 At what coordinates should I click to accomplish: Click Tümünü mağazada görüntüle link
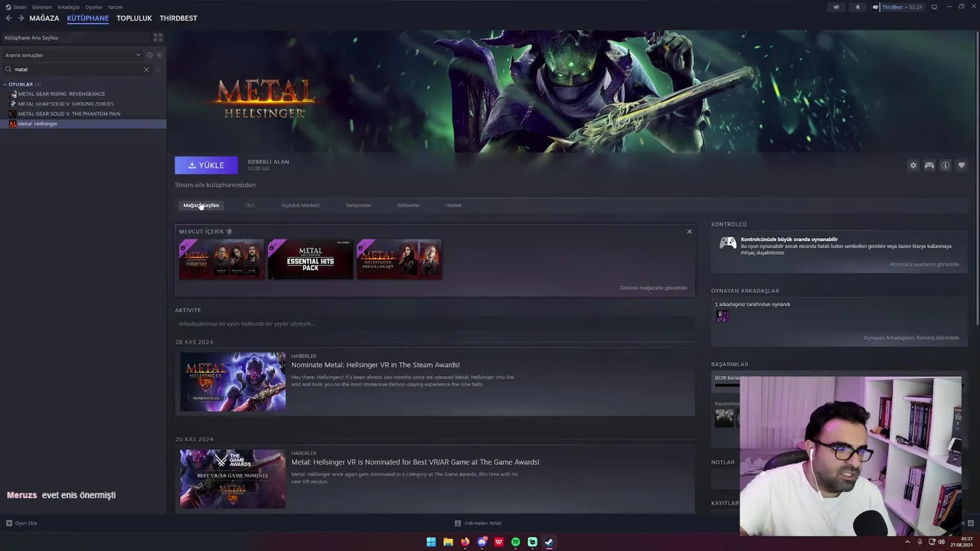click(x=653, y=288)
